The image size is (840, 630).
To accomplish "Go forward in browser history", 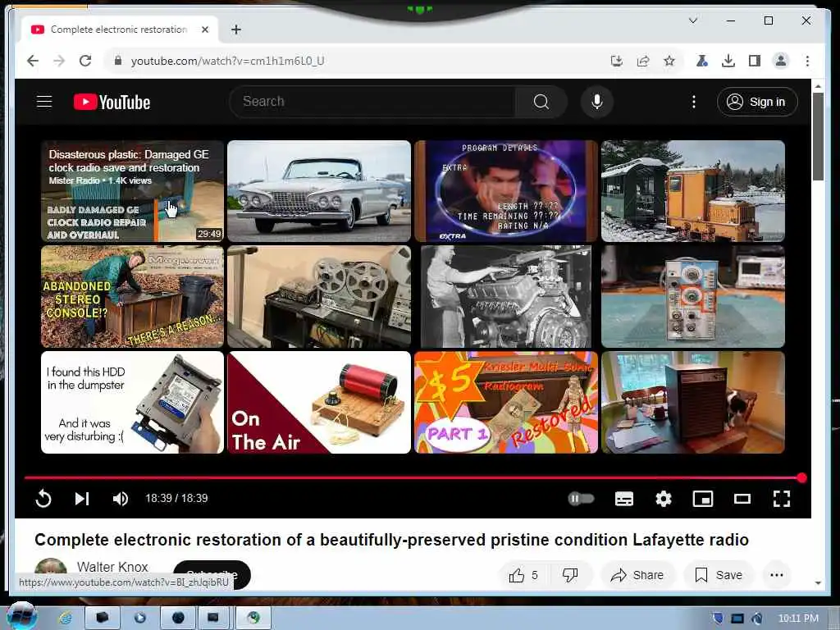I will [x=59, y=61].
